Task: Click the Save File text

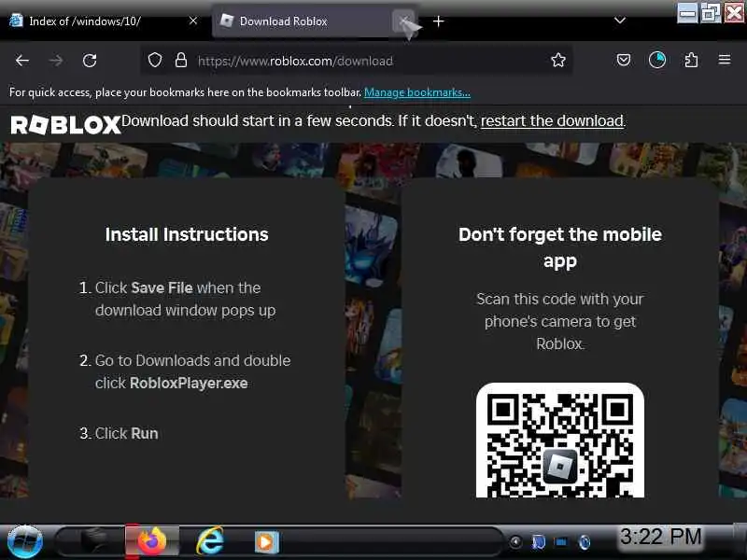Action: [162, 287]
